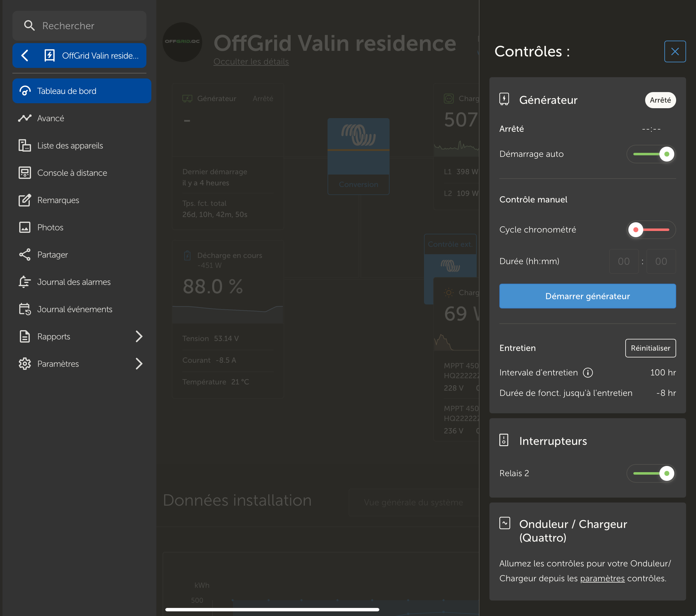Click the hours field under Durée (hh:mm)
This screenshot has height=616, width=696.
[x=624, y=261]
